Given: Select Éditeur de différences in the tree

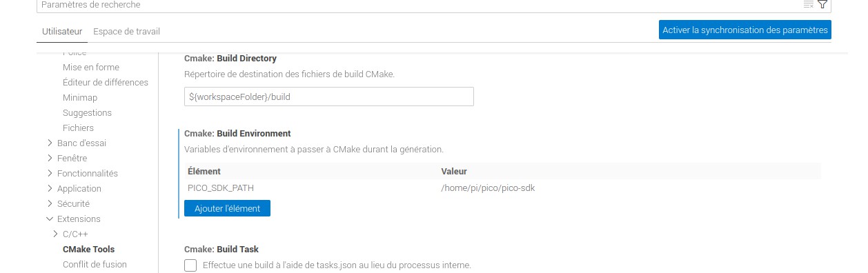Looking at the screenshot, I should pyautogui.click(x=106, y=83).
